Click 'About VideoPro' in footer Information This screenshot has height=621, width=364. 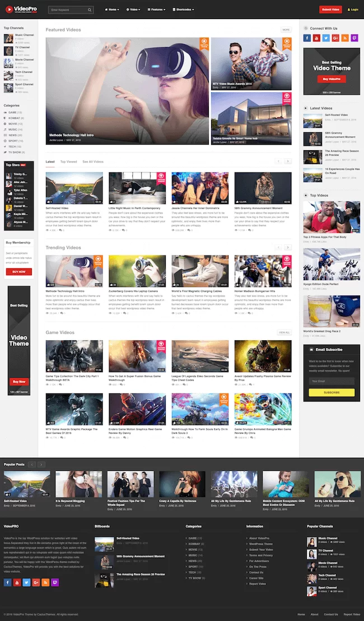coord(259,538)
